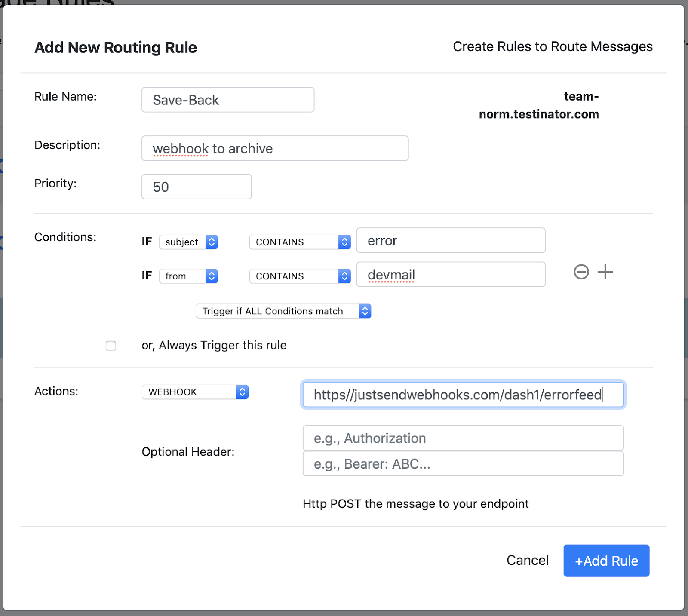Open the from field dropdown

click(x=188, y=276)
